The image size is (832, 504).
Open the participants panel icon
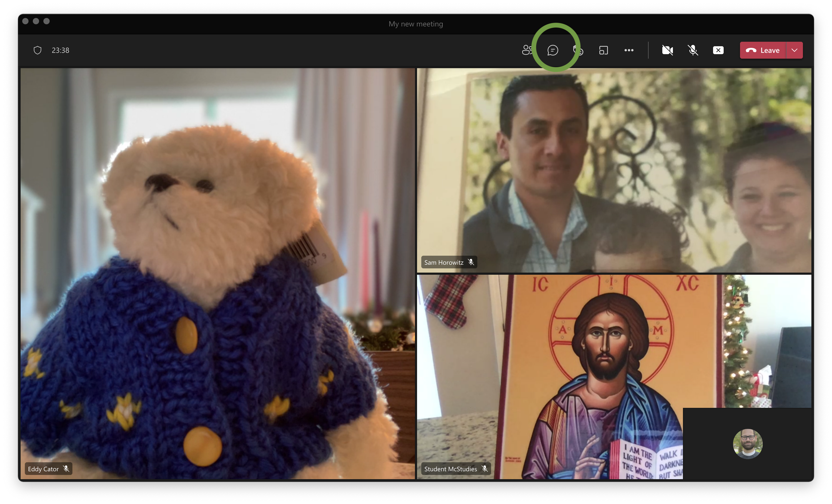[527, 50]
